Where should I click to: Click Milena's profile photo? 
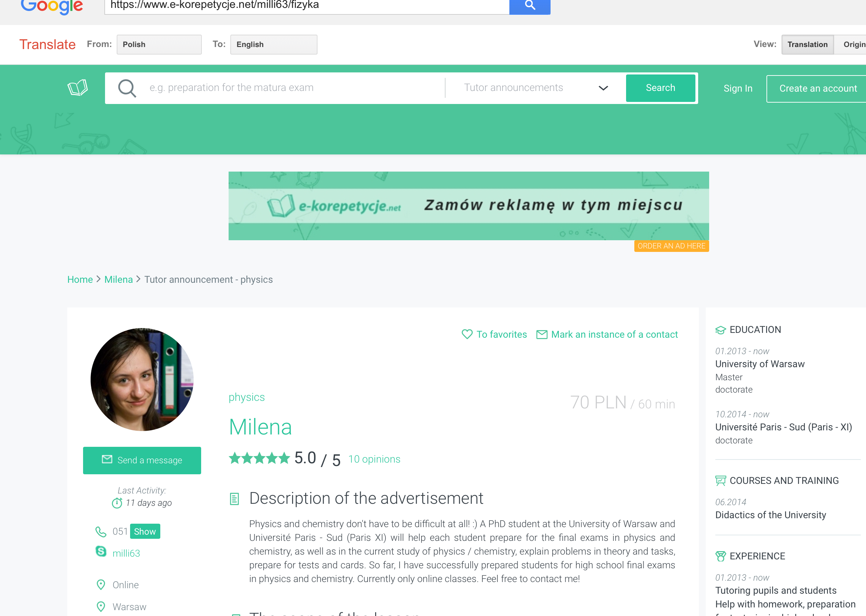(142, 379)
